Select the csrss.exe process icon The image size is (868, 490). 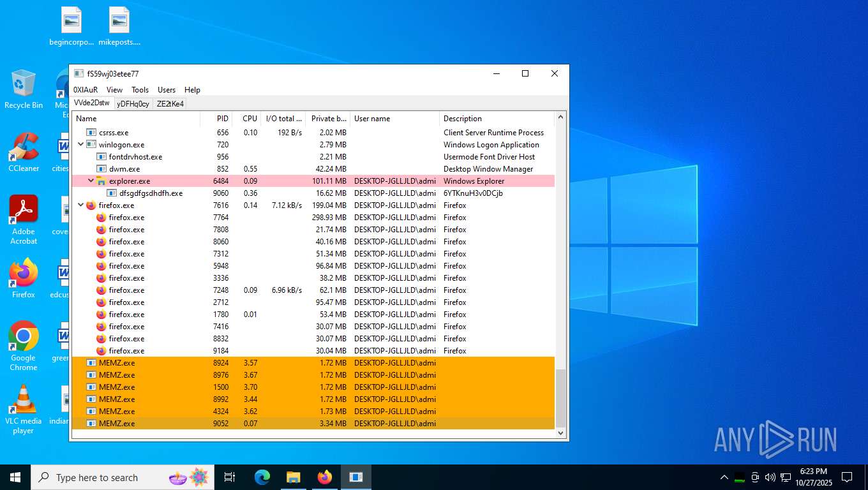(x=91, y=133)
